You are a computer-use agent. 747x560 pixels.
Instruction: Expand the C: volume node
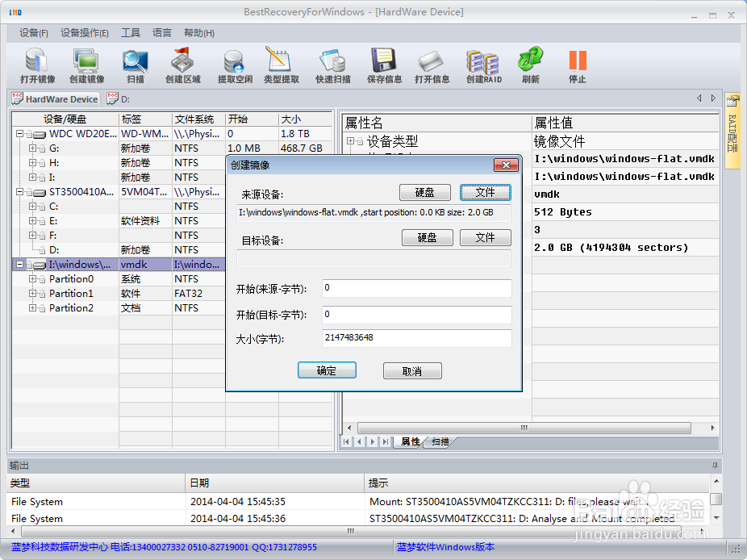tap(32, 207)
